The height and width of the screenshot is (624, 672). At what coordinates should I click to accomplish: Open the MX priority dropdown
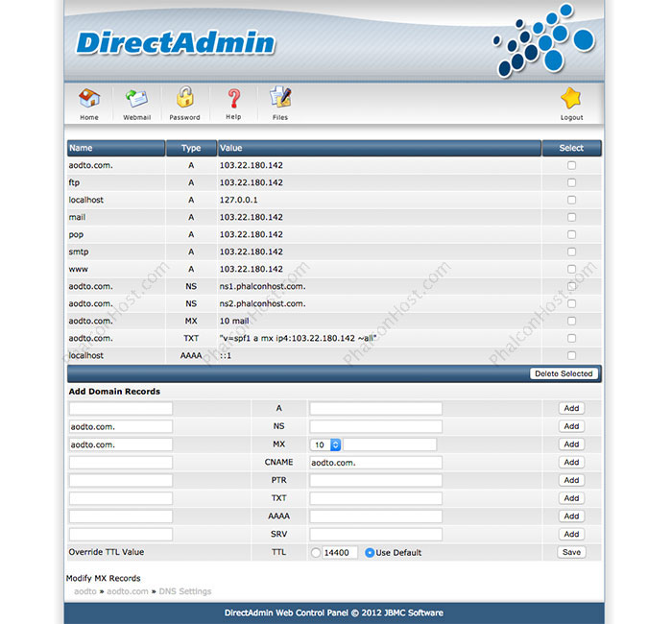pos(325,444)
